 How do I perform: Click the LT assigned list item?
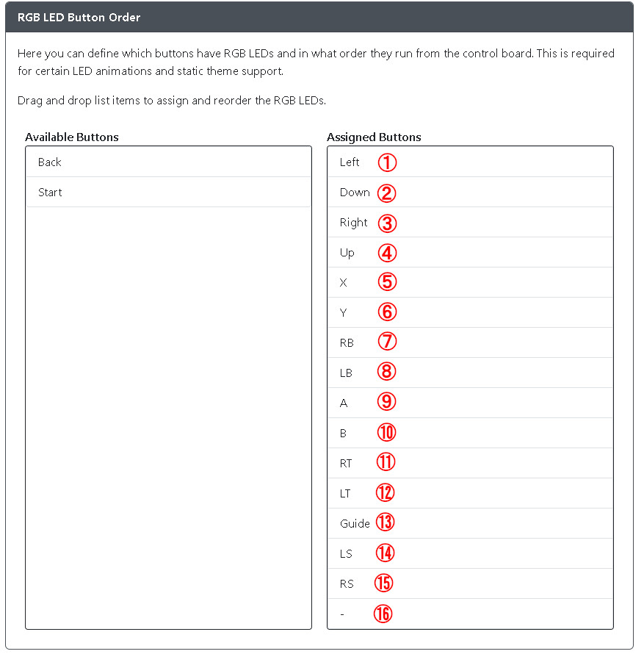point(470,493)
